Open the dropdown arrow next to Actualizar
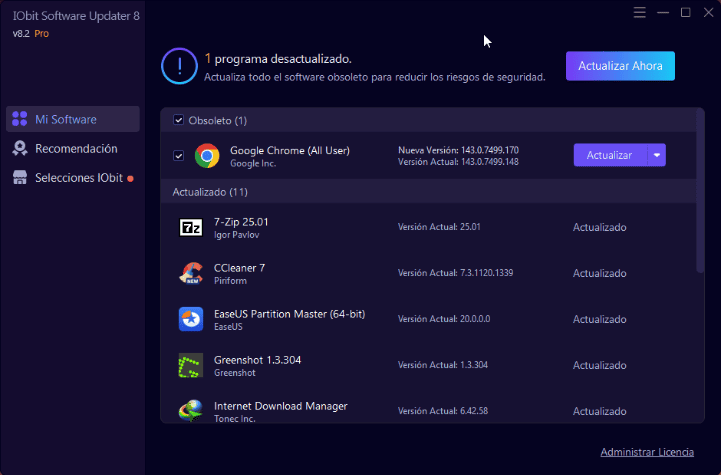The width and height of the screenshot is (721, 475). pyautogui.click(x=657, y=155)
